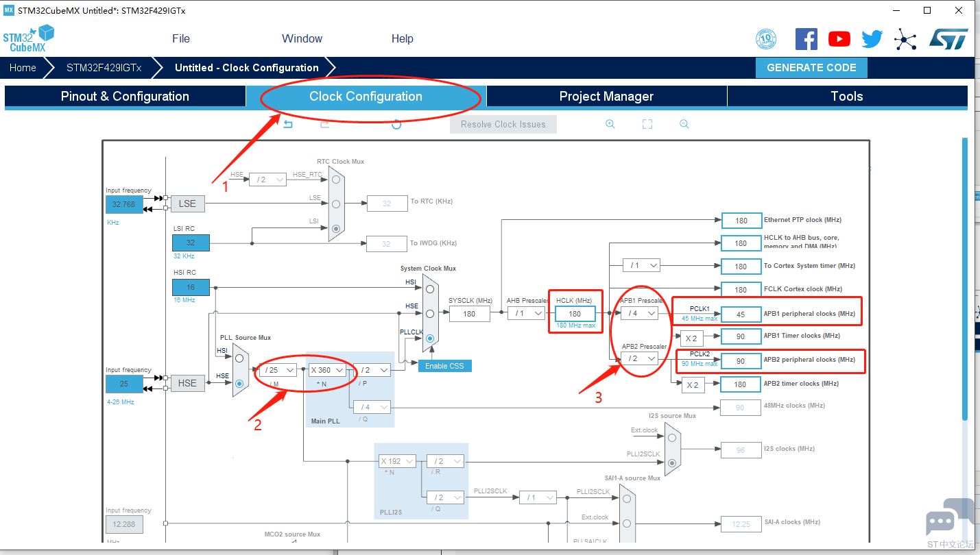The height and width of the screenshot is (555, 980).
Task: Click the SYSCLK (MHz) value field
Action: [x=470, y=314]
